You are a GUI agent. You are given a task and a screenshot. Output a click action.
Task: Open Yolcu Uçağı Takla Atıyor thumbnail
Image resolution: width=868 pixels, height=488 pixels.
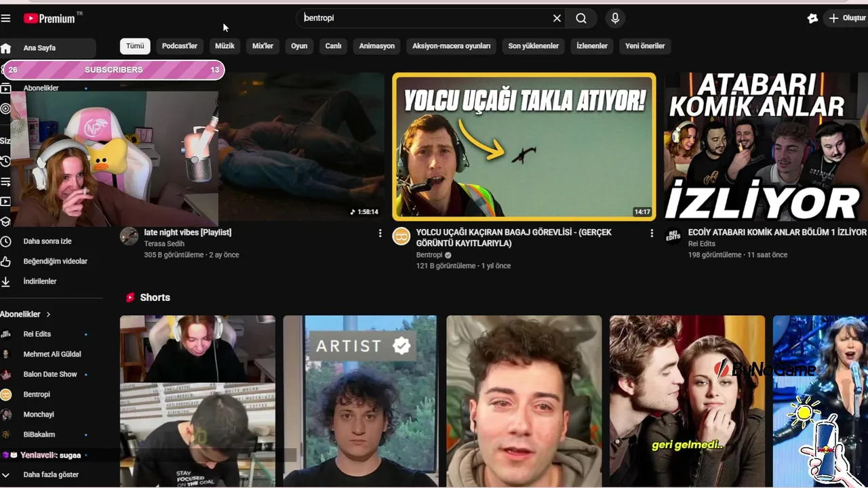coord(524,147)
